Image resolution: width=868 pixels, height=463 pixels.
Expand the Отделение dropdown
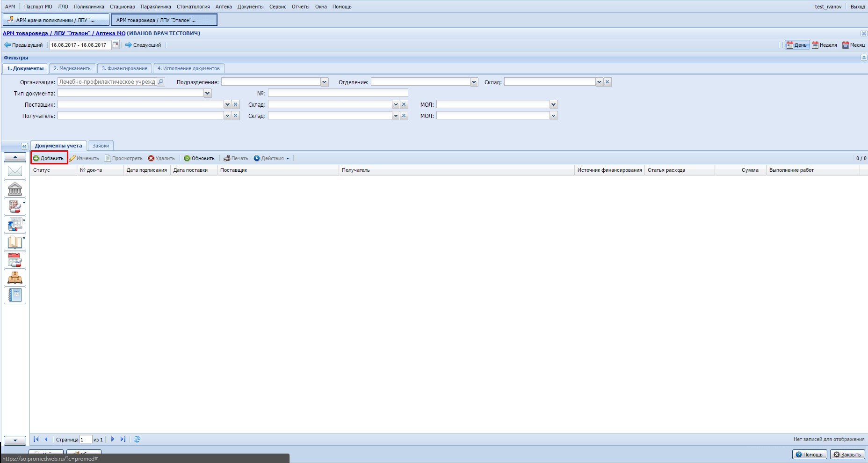[474, 82]
